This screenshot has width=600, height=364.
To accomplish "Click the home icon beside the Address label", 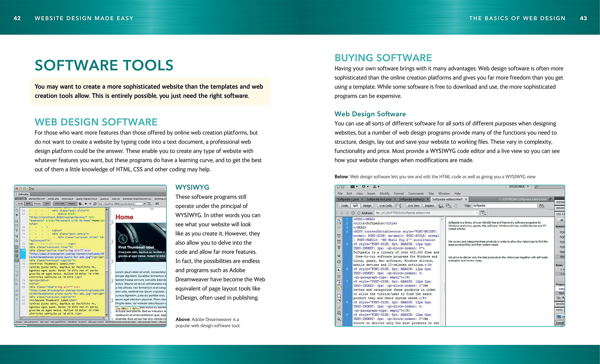I will tap(358, 213).
